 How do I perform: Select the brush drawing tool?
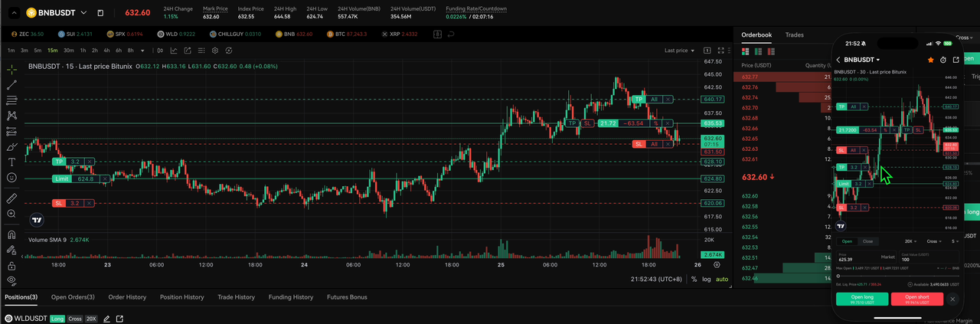click(11, 146)
